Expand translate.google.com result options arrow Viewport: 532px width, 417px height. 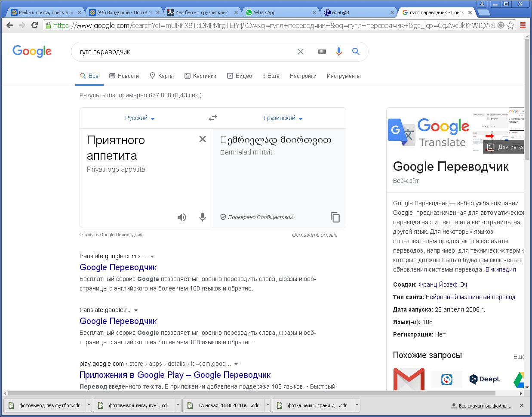(152, 256)
